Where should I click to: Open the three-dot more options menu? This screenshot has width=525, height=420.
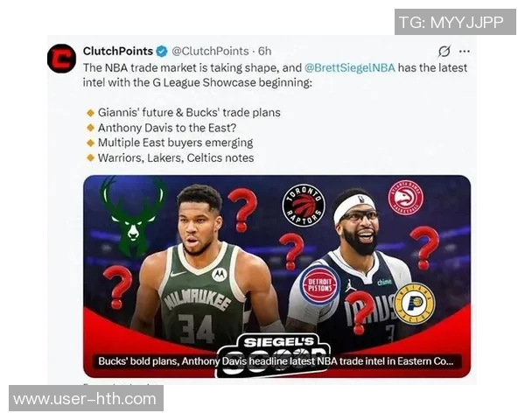tap(465, 52)
